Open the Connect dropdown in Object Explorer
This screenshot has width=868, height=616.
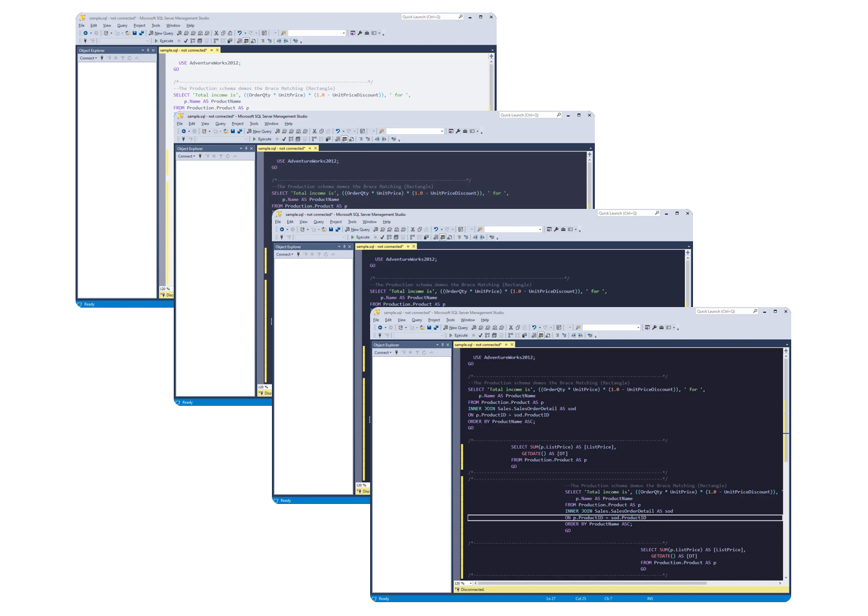click(x=383, y=352)
